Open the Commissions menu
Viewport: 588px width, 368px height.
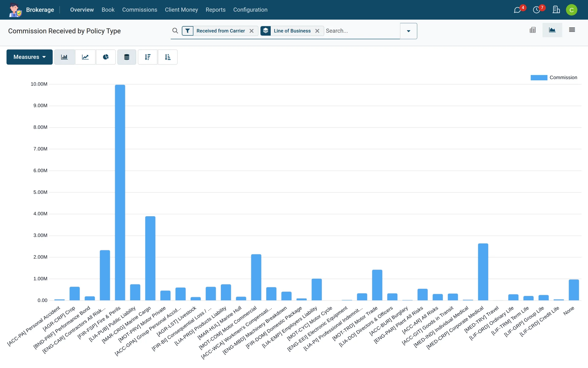[140, 10]
